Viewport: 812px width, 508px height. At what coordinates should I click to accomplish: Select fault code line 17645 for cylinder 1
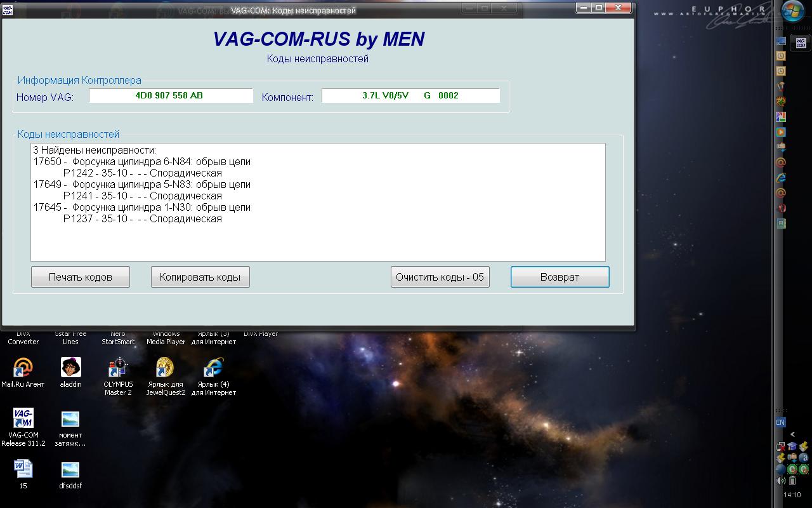[142, 208]
